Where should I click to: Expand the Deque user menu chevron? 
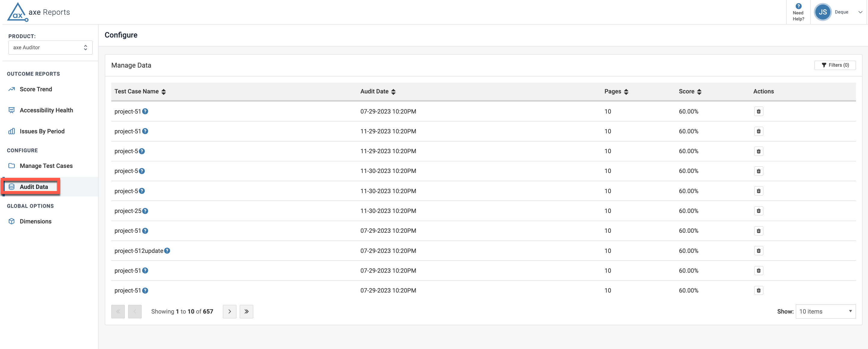[x=860, y=12]
